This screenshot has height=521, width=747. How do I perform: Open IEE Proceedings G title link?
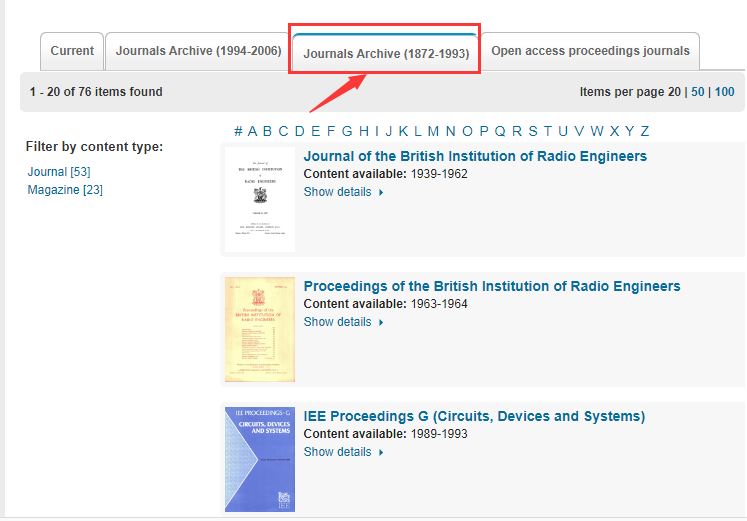tap(474, 416)
